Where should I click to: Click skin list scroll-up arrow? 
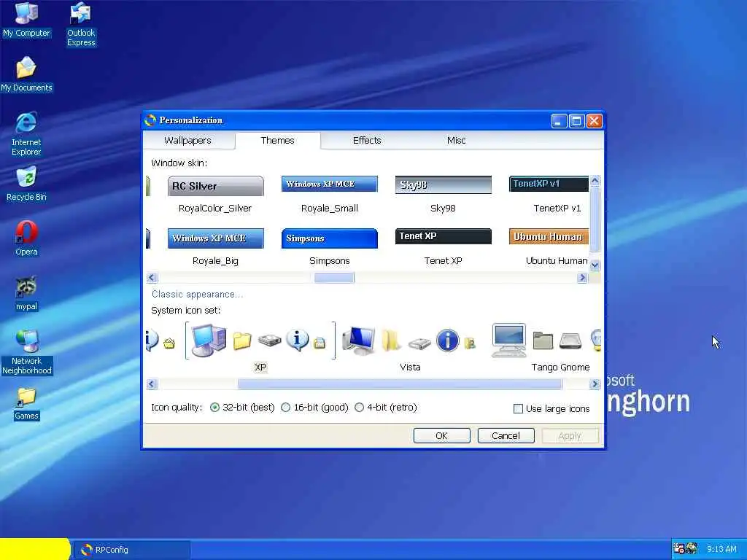[595, 181]
